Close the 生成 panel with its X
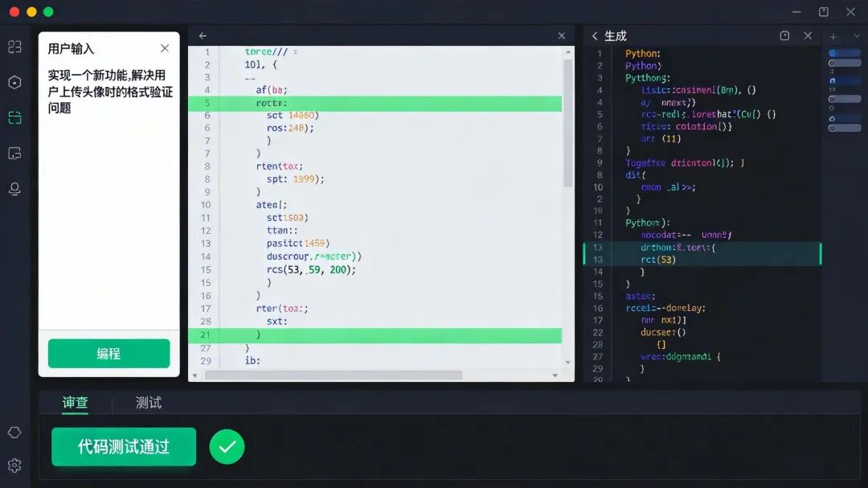This screenshot has height=488, width=868. point(808,35)
